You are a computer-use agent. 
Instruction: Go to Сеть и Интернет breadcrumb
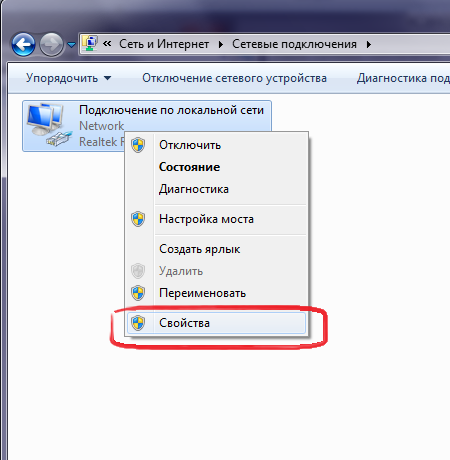point(164,44)
